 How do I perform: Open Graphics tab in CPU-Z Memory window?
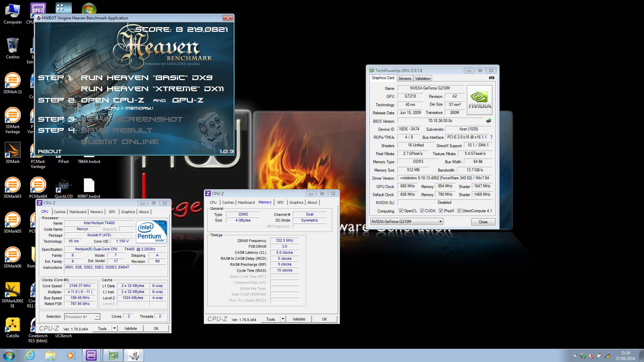297,202
